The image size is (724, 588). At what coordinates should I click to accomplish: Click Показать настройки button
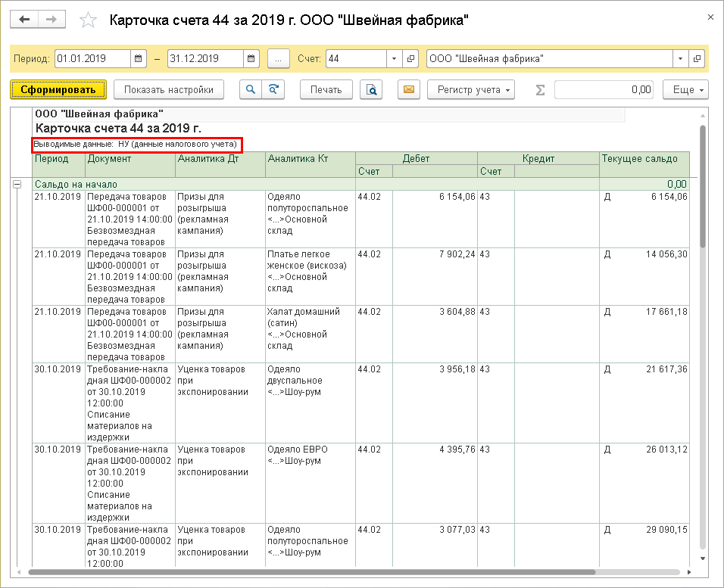pyautogui.click(x=169, y=89)
